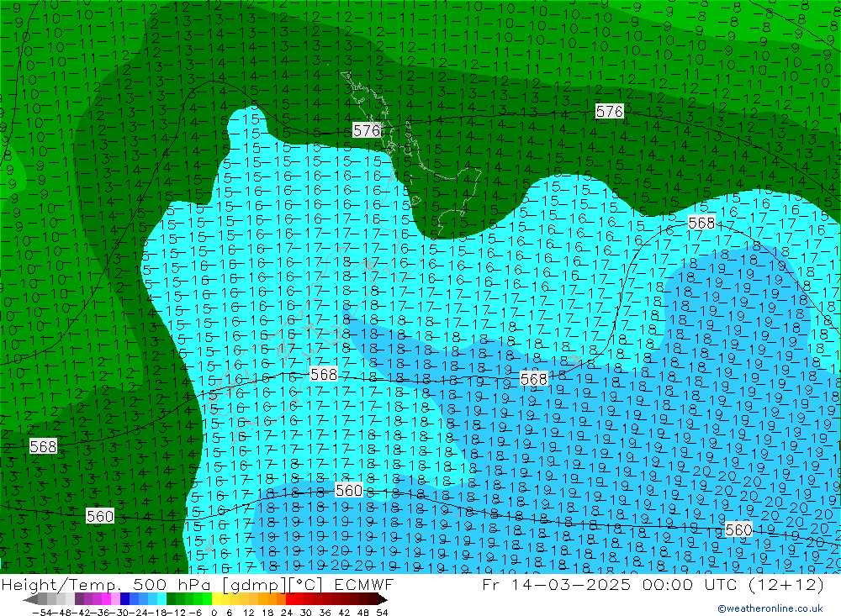The height and width of the screenshot is (616, 841).
Task: Click the 560 label in the bottom-center cyan area
Action: point(349,490)
